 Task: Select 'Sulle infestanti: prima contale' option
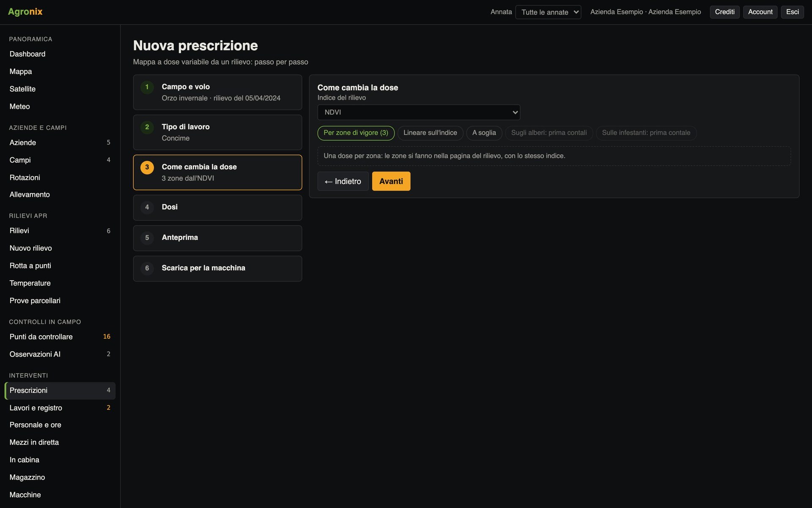(x=646, y=133)
